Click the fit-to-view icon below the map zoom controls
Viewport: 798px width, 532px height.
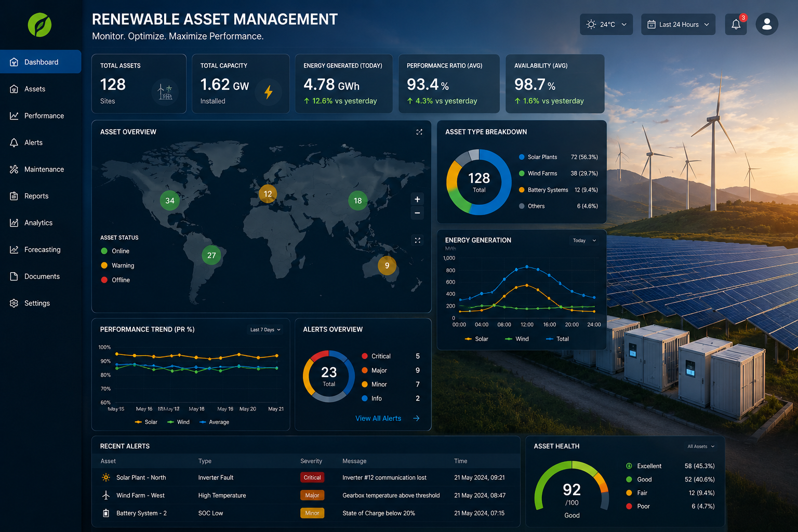tap(418, 240)
